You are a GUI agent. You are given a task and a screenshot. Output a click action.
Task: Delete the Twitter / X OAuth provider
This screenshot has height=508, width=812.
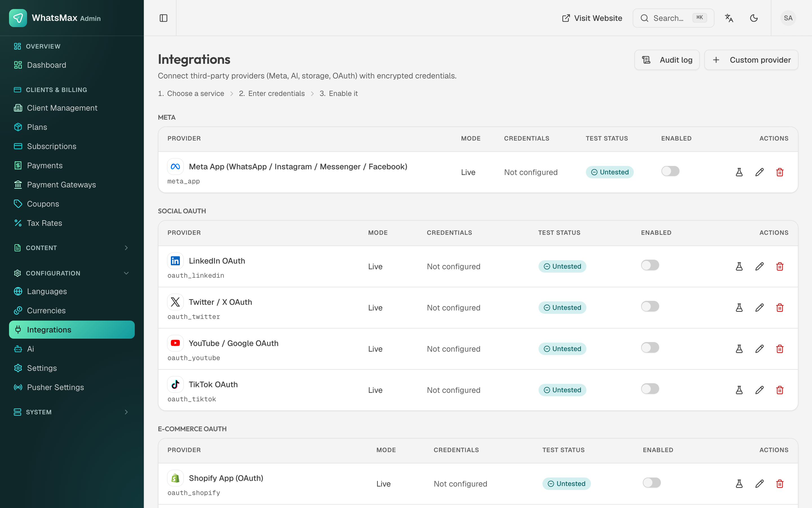point(780,307)
